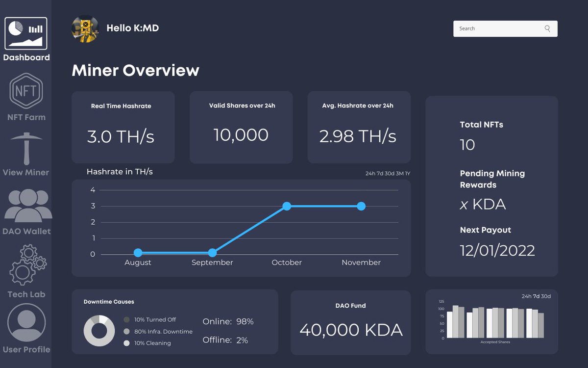Open User Profile from the sidebar
Screen dimensions: 588x368
coord(26,322)
